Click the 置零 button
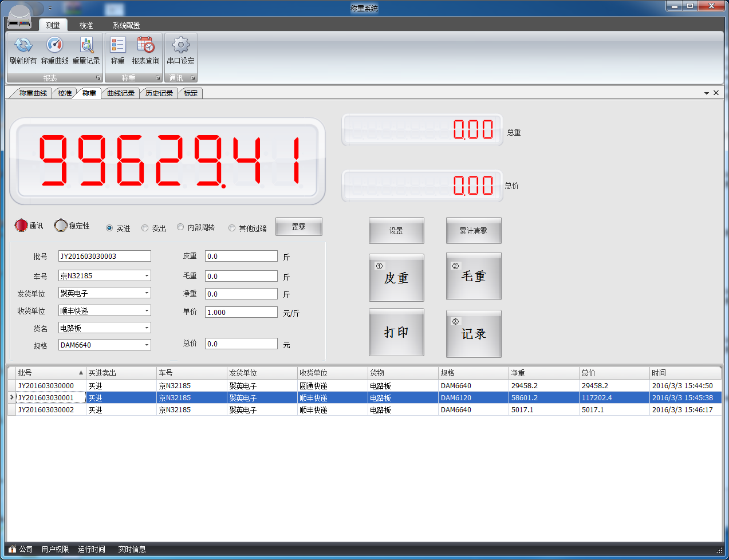Viewport: 729px width, 560px height. click(299, 227)
